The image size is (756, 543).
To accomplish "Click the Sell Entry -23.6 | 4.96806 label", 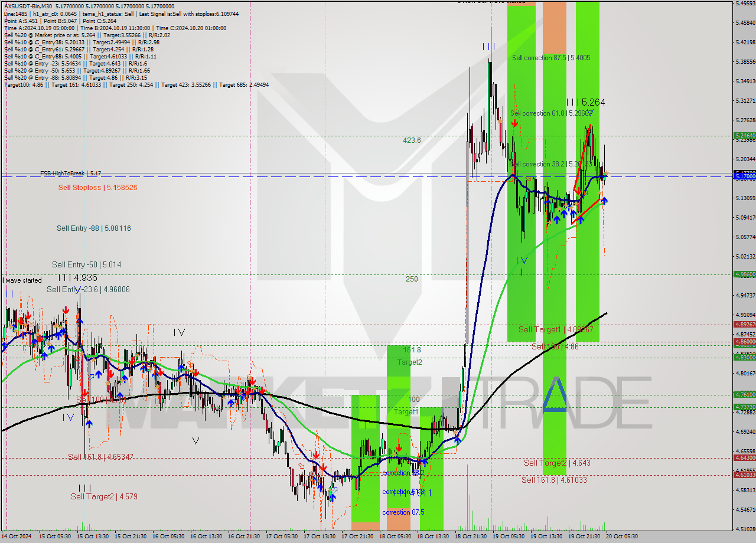I will pos(88,289).
